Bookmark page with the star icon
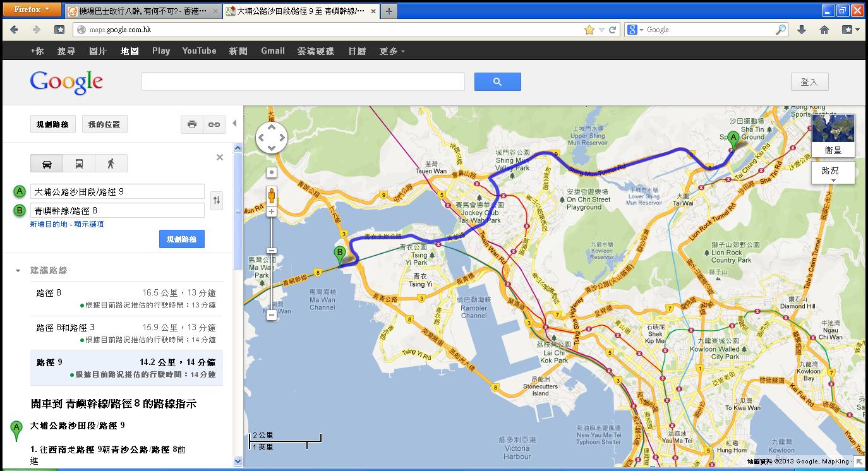This screenshot has height=471, width=868. coord(589,30)
